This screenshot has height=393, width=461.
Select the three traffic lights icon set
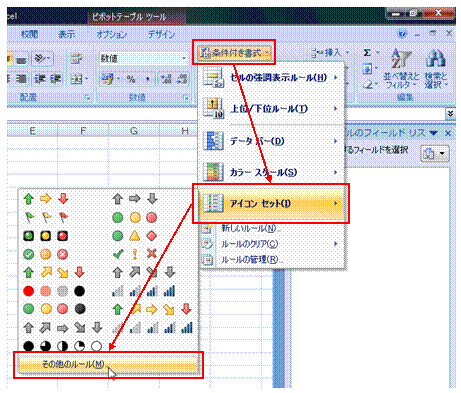point(46,236)
